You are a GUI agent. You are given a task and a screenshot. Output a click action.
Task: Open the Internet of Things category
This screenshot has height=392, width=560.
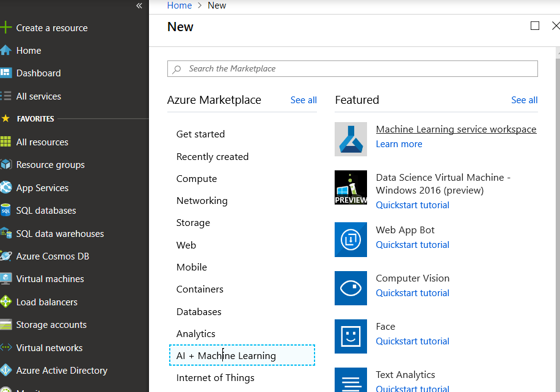[215, 377]
